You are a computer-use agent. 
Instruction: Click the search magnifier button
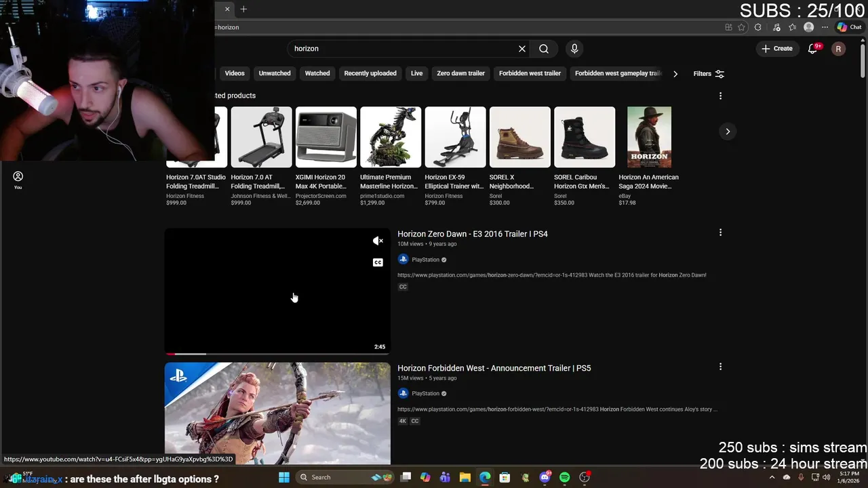click(x=544, y=49)
